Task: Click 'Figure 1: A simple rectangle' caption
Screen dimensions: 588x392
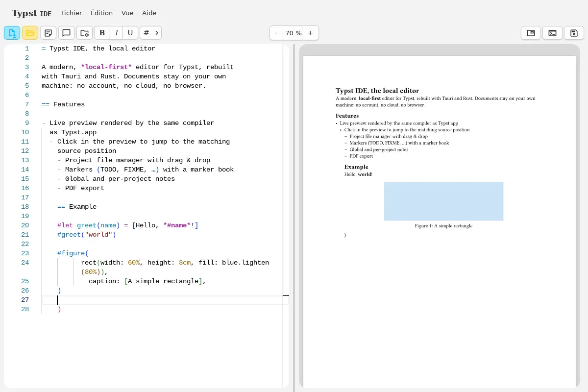Action: pyautogui.click(x=443, y=226)
